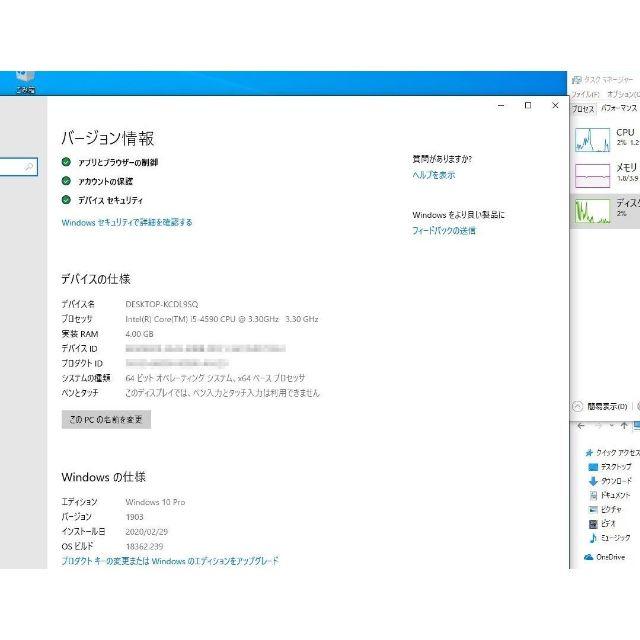Switch to パフォーマンス tab in Task Manager

[x=618, y=108]
